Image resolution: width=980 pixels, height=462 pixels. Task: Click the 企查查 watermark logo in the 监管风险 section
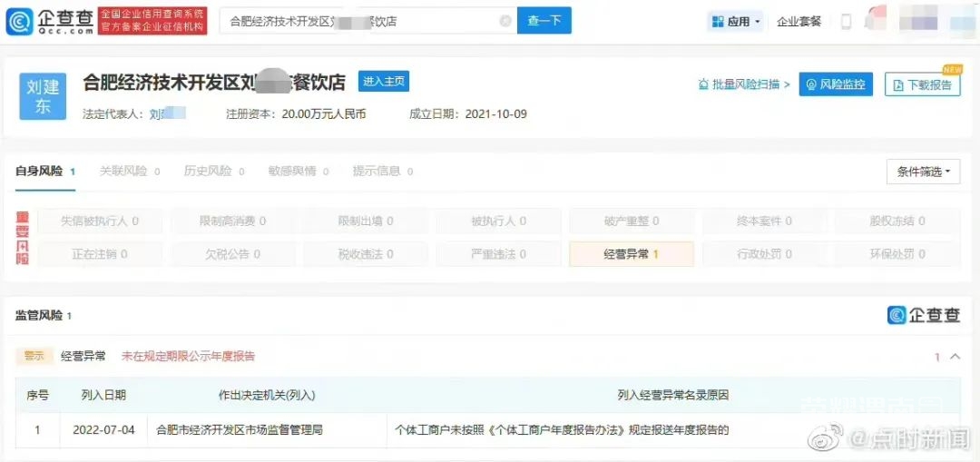(923, 314)
